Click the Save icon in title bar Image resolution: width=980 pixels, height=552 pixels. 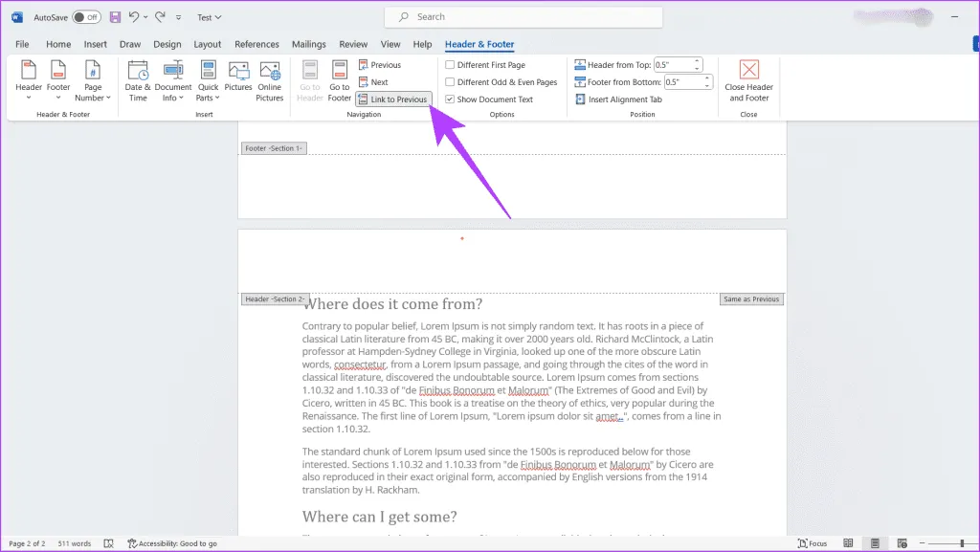[115, 17]
